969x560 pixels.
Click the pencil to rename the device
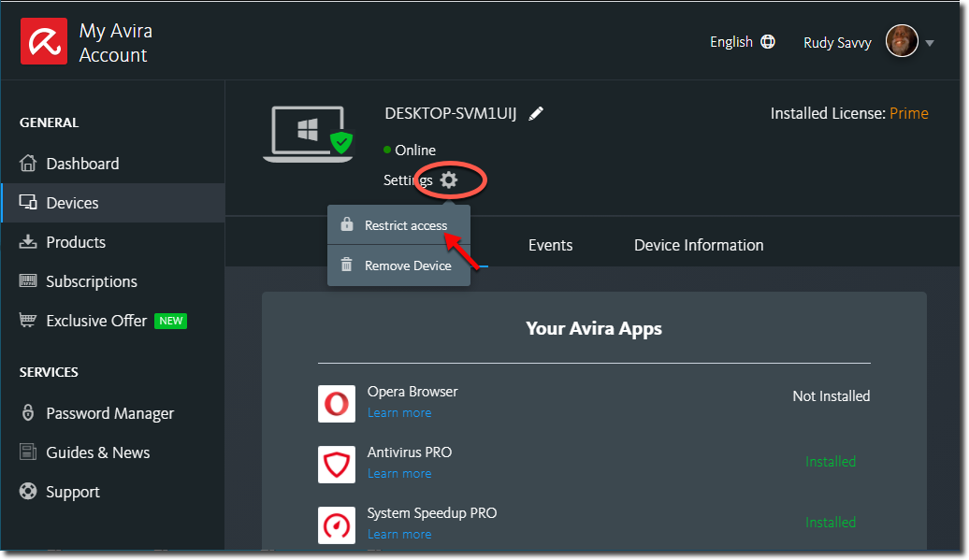536,113
